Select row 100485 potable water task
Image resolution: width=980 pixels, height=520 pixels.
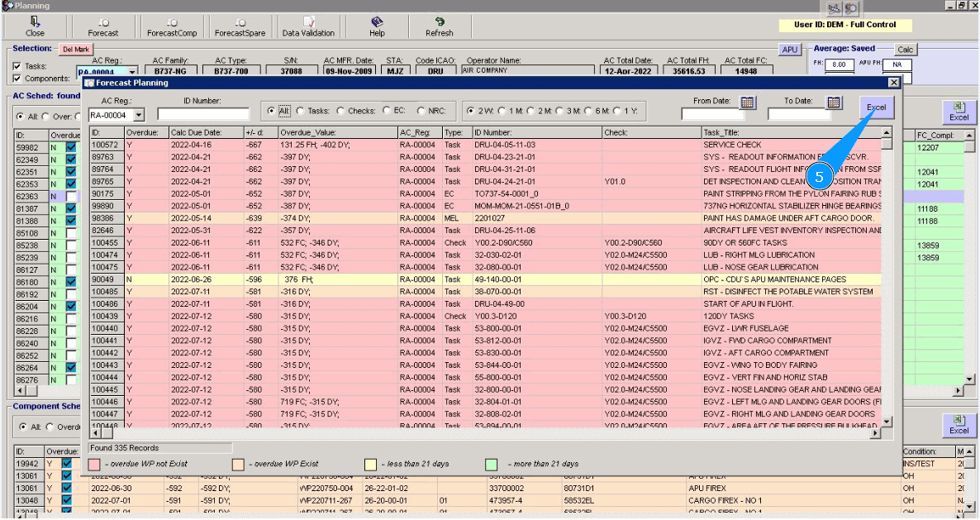486,292
